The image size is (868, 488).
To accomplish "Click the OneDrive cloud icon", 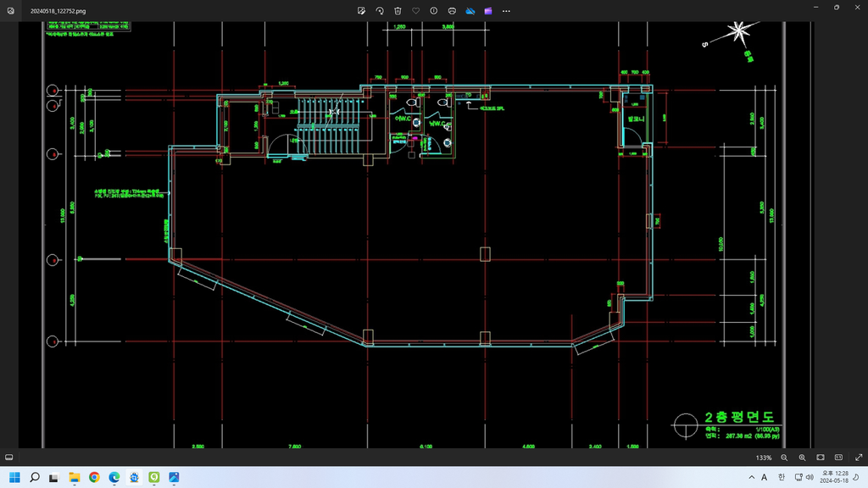I will tap(470, 11).
